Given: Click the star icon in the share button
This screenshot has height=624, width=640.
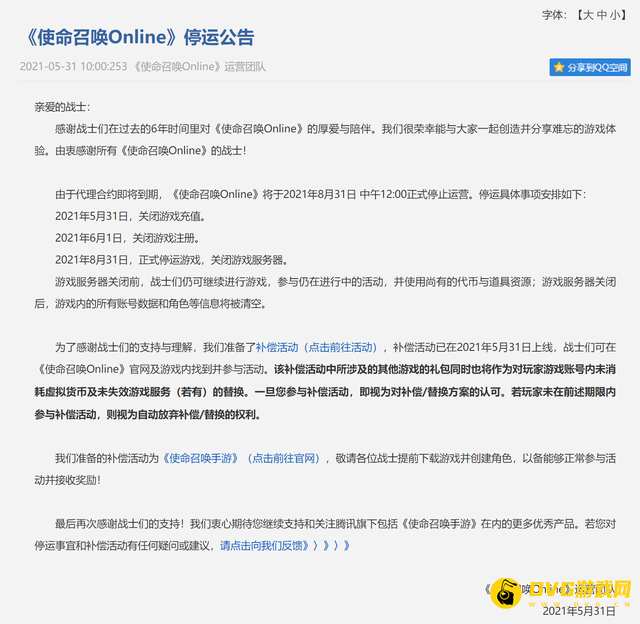Looking at the screenshot, I should [559, 67].
